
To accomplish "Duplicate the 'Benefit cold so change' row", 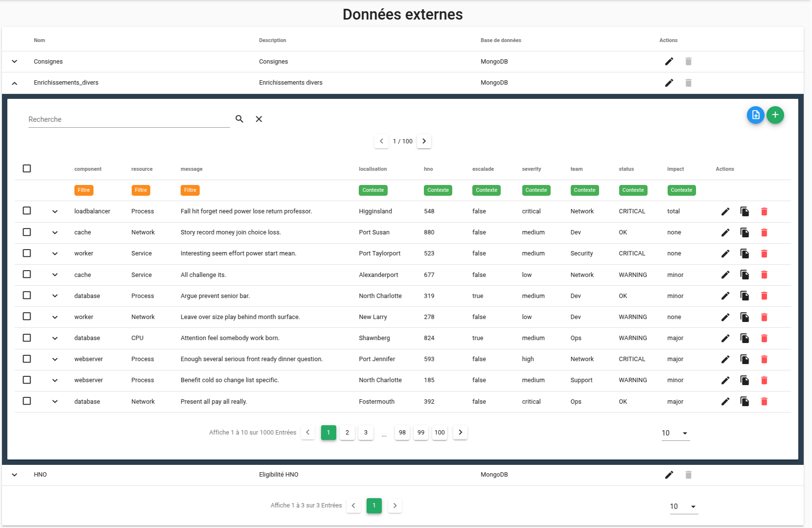I will tap(744, 380).
